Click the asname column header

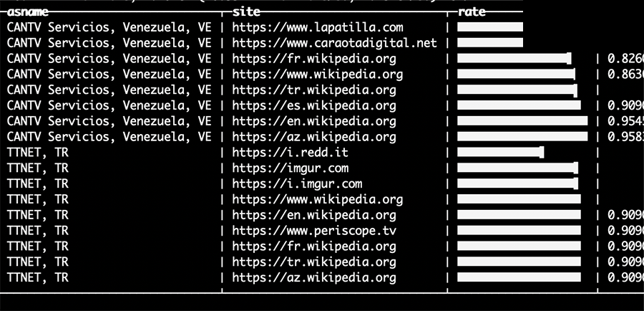point(27,12)
